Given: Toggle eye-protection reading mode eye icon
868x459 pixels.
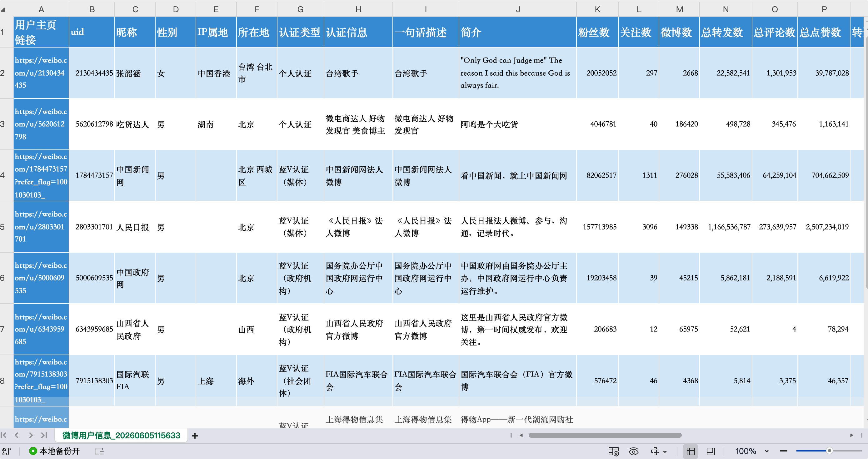Looking at the screenshot, I should [633, 451].
